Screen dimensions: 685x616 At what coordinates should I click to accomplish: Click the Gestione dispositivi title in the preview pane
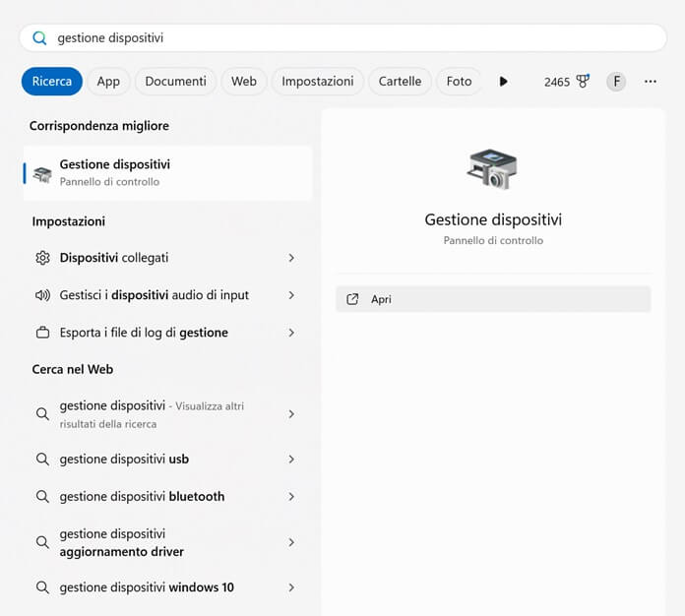tap(493, 219)
